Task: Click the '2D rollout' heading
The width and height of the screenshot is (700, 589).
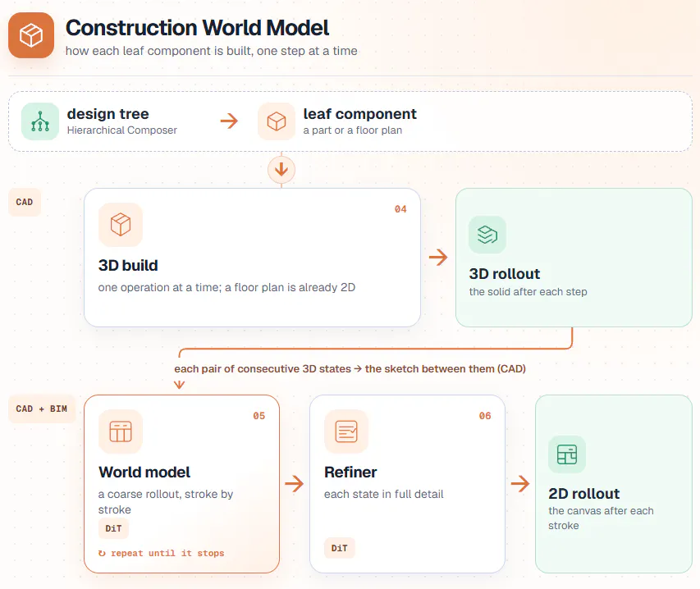Action: (584, 494)
